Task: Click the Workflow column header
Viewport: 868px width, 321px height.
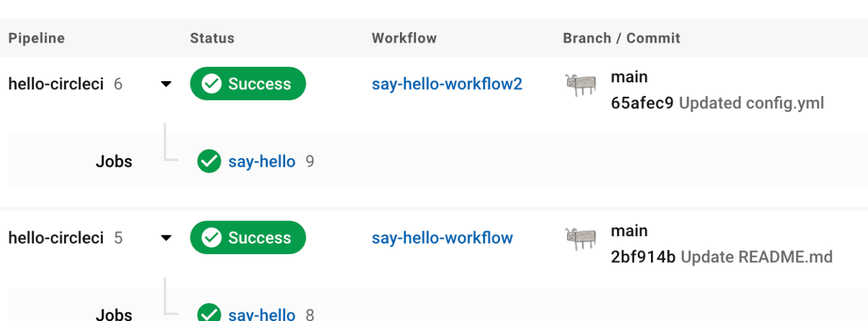Action: 404,38
